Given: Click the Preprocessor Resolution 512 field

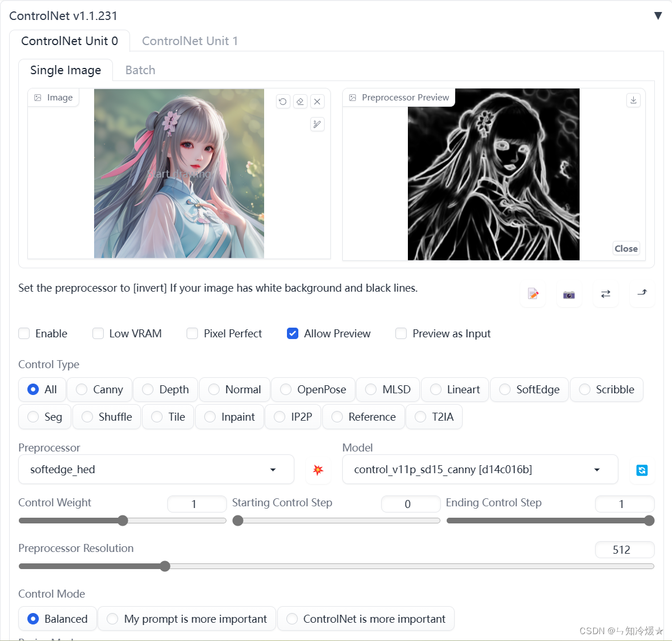Looking at the screenshot, I should [x=625, y=550].
